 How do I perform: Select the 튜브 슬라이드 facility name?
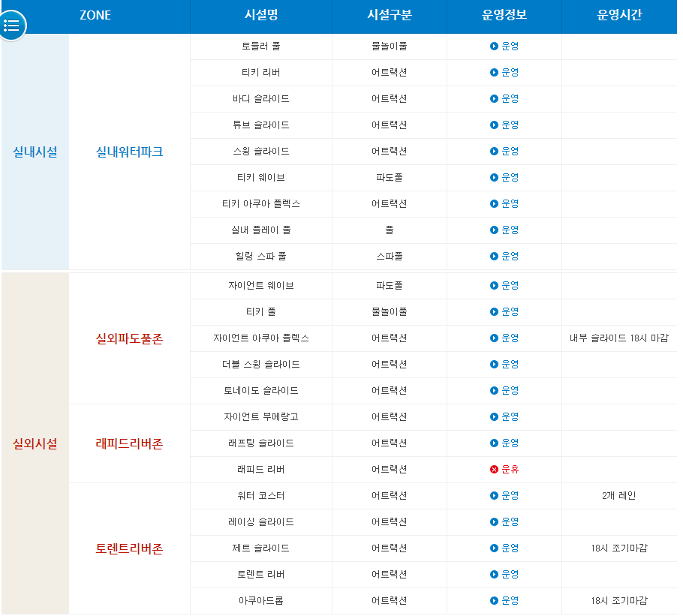pos(261,125)
